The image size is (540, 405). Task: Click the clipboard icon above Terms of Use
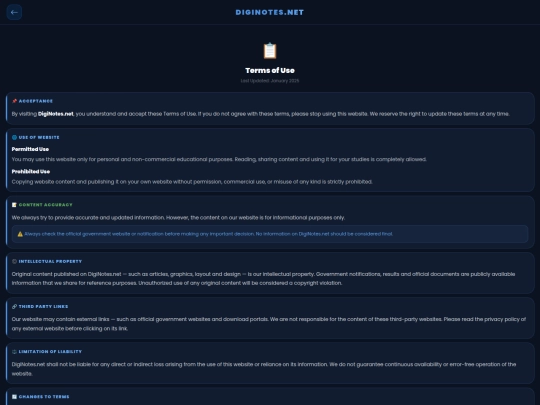(270, 51)
